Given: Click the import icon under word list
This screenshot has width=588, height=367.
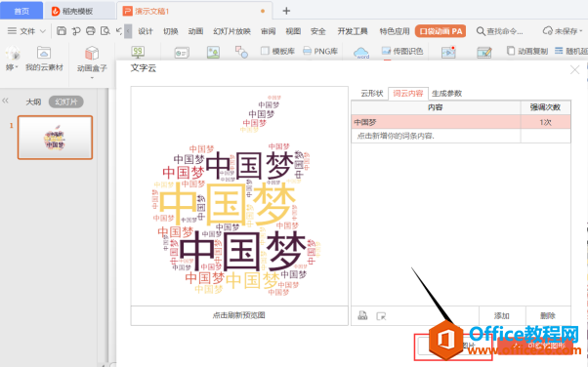Looking at the screenshot, I should pos(362,315).
